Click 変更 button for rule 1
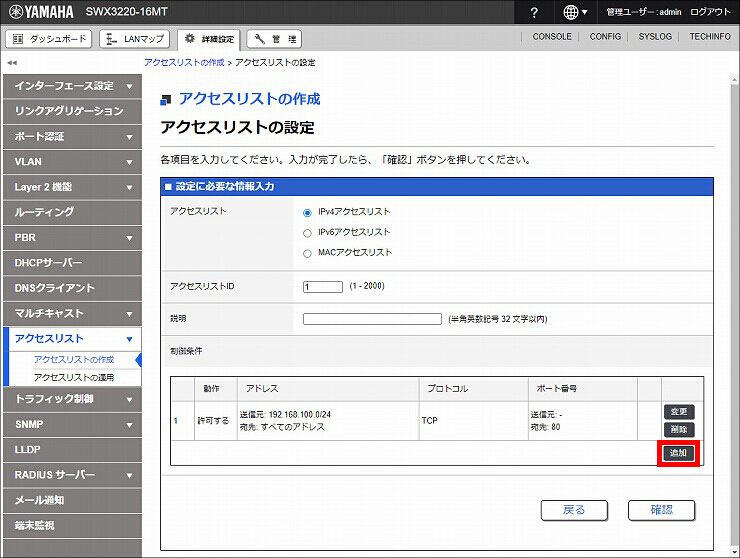This screenshot has height=558, width=740. pos(679,412)
